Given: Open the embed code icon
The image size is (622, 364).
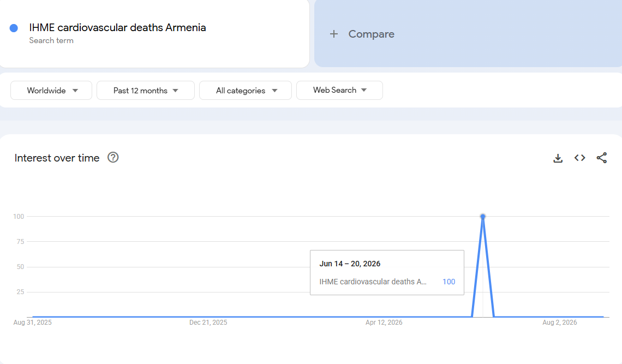Looking at the screenshot, I should click(579, 158).
